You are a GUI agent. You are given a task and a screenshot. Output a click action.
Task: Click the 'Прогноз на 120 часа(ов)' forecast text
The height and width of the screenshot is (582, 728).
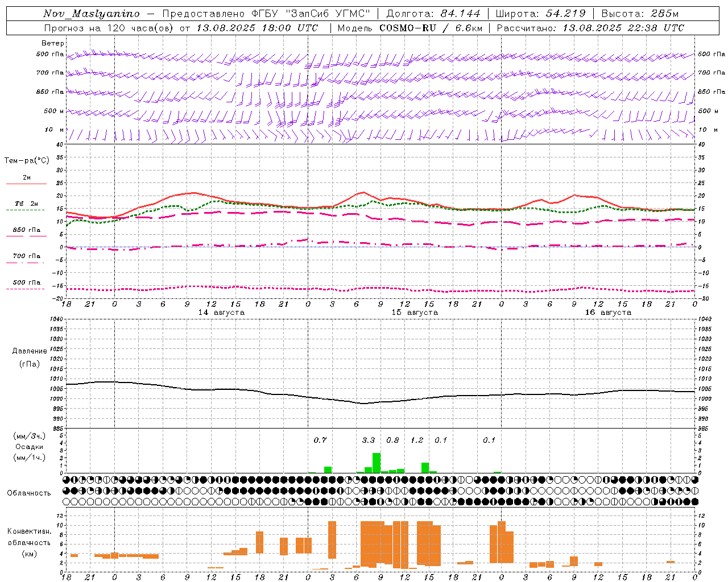point(110,28)
